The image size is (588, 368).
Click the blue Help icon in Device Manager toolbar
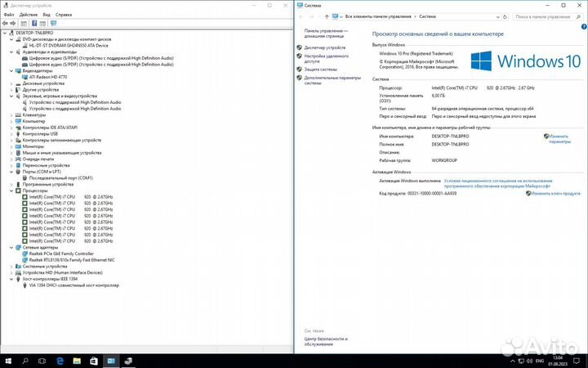[x=34, y=23]
